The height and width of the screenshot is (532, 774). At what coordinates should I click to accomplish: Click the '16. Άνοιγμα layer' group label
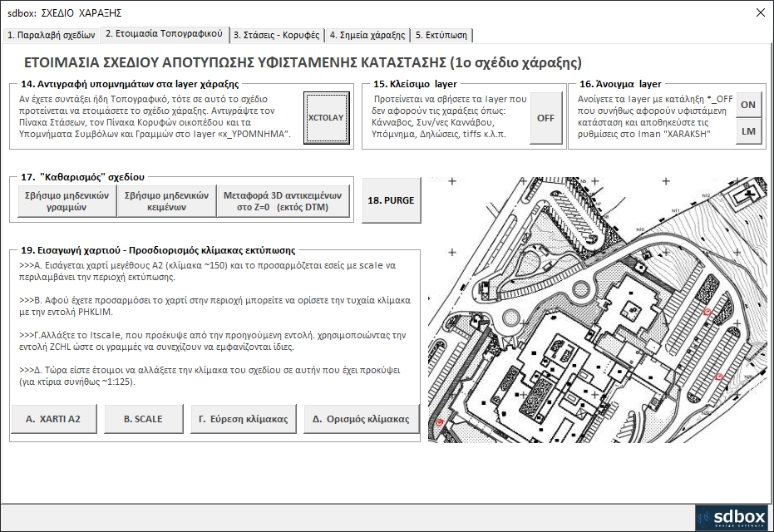pyautogui.click(x=620, y=84)
